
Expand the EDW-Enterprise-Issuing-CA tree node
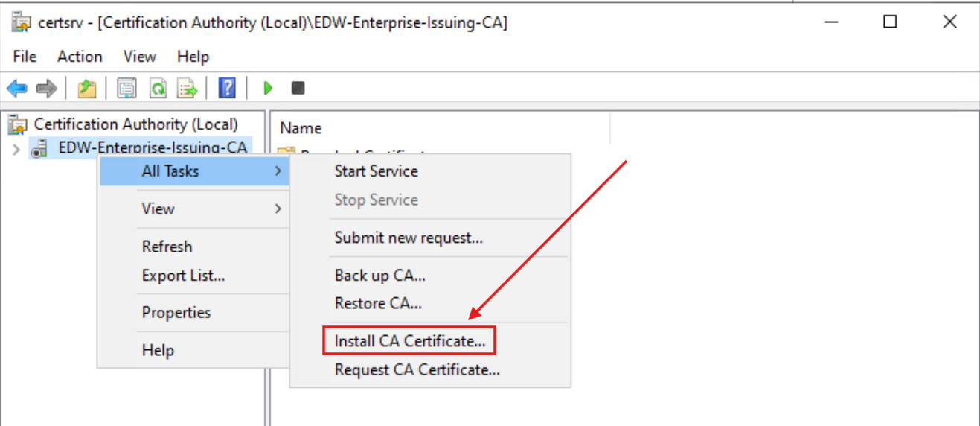(x=16, y=149)
